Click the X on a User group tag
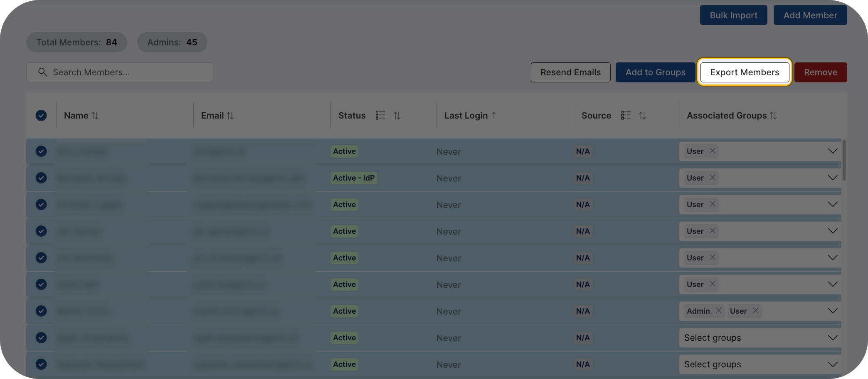Viewport: 868px width, 379px height. pyautogui.click(x=712, y=151)
